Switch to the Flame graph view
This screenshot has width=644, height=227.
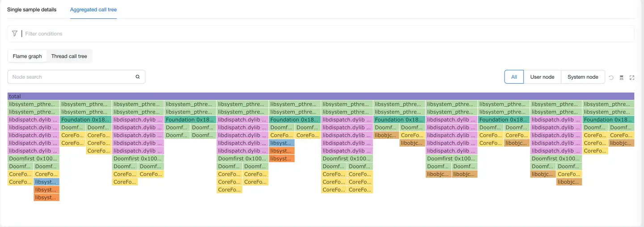[27, 56]
